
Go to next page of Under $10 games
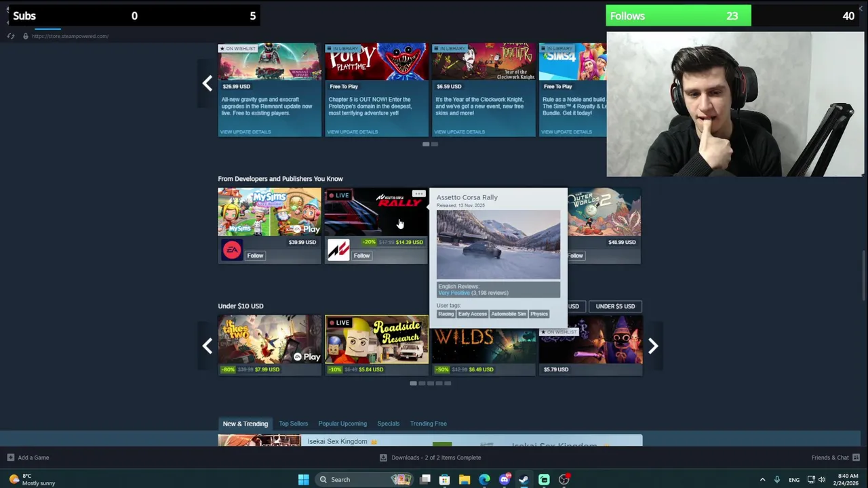[652, 346]
